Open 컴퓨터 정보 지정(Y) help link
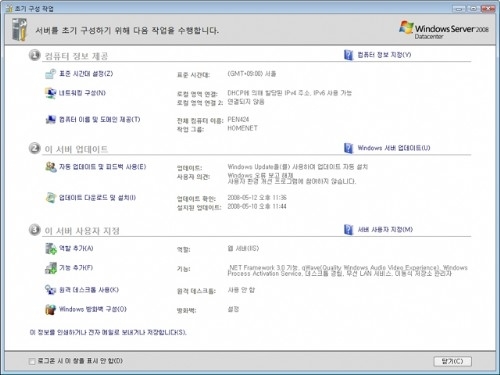 (384, 55)
